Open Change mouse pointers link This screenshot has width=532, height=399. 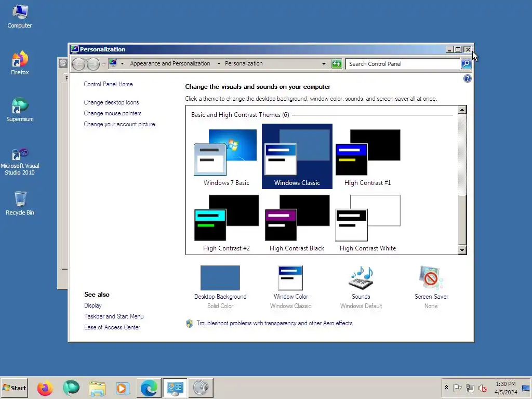point(113,113)
